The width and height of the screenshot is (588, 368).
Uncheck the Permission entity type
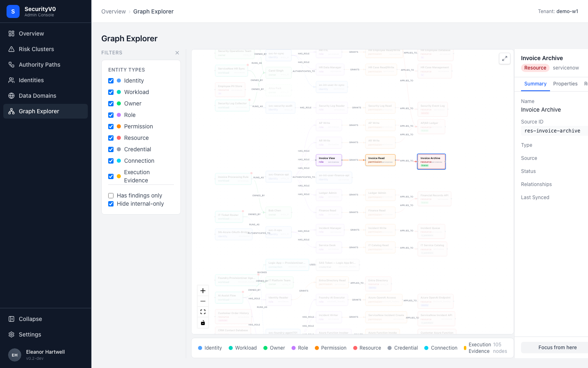(x=111, y=126)
